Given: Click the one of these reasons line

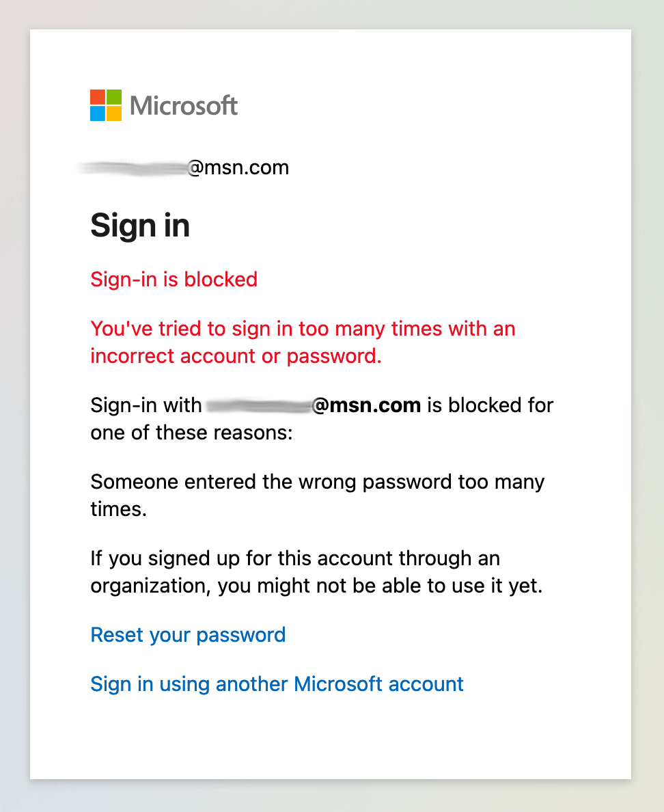Looking at the screenshot, I should point(191,433).
